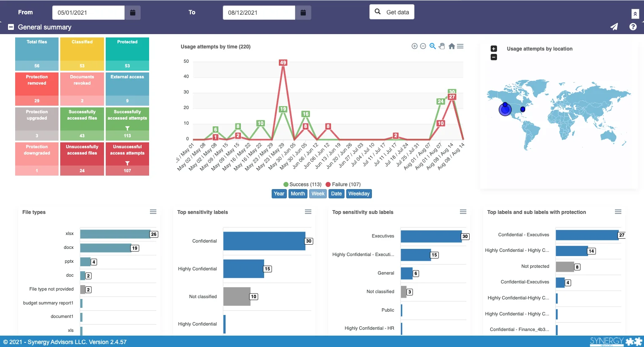Screen dimensions: 644x347
Task: Click the 49 failure peak data point
Action: (283, 63)
